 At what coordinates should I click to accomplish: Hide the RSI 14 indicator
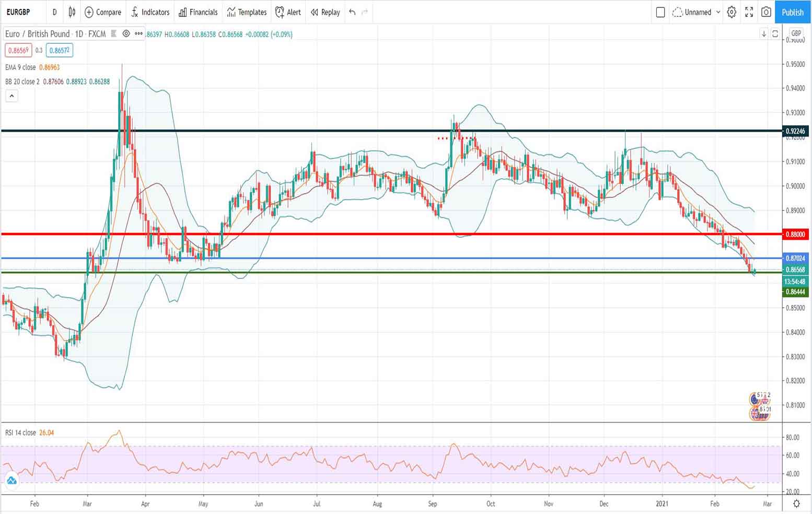[63, 433]
